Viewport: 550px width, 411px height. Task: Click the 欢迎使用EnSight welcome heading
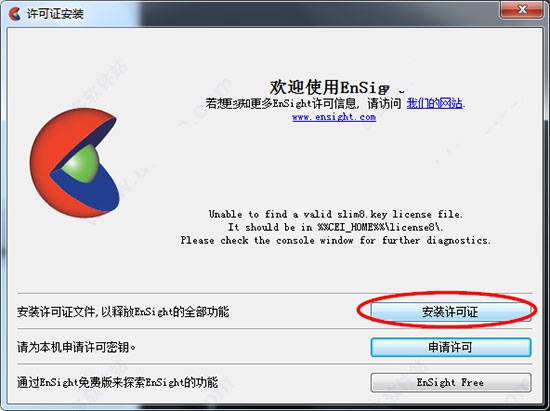click(x=337, y=87)
